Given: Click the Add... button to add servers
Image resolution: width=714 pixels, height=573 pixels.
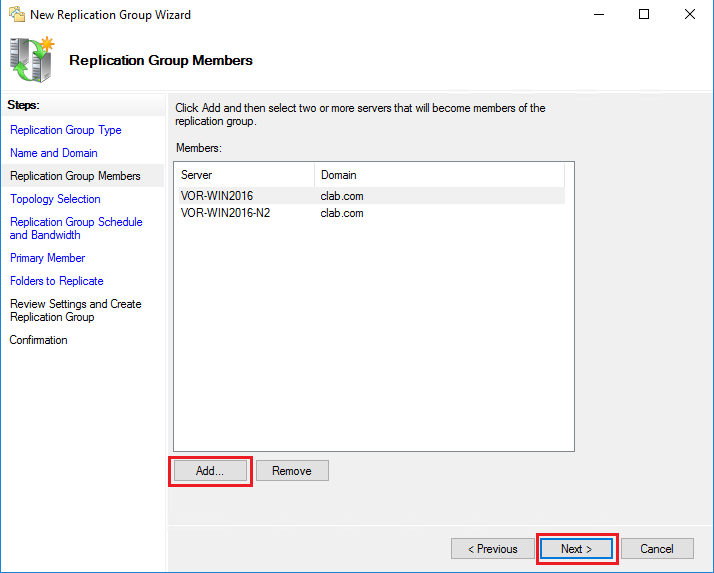Looking at the screenshot, I should pyautogui.click(x=210, y=471).
